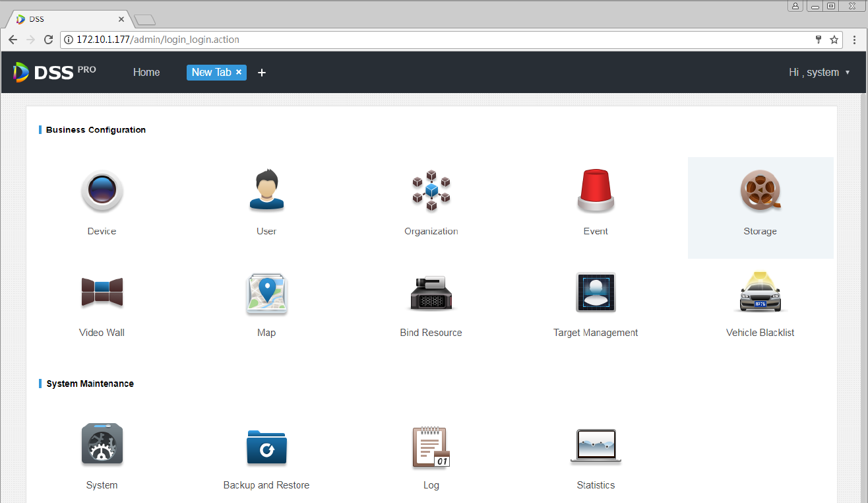Click the Bind Resource label text
Viewport: 868px width, 503px height.
(x=431, y=333)
